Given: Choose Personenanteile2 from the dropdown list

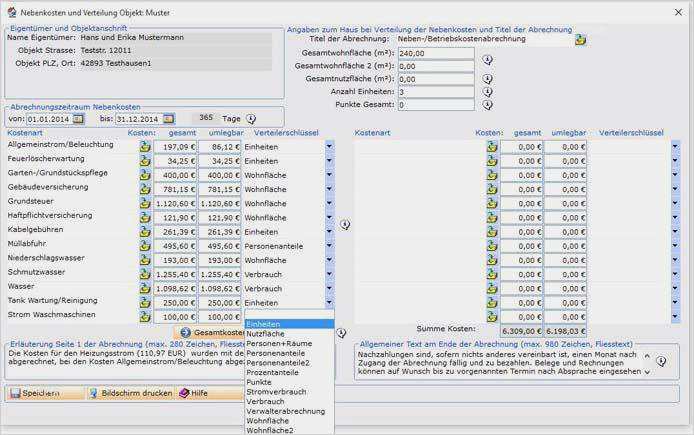Looking at the screenshot, I should coord(289,363).
